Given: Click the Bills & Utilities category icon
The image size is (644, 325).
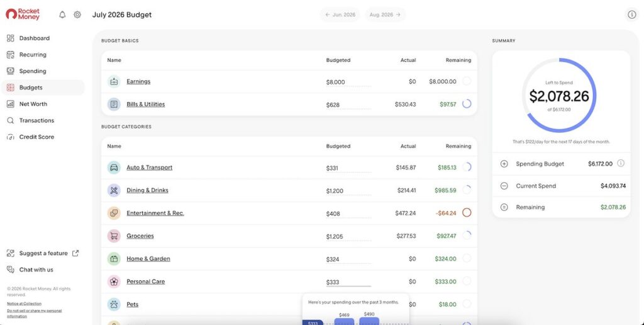Looking at the screenshot, I should click(x=114, y=105).
